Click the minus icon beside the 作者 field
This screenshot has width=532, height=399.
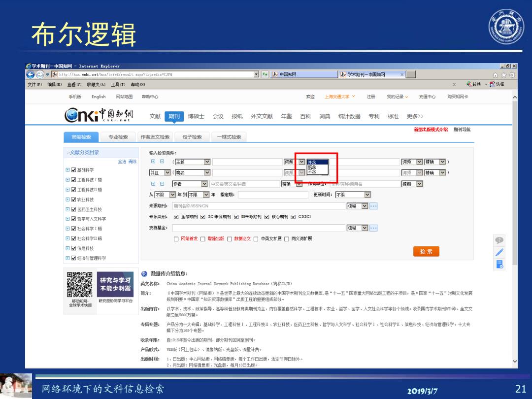click(x=162, y=184)
